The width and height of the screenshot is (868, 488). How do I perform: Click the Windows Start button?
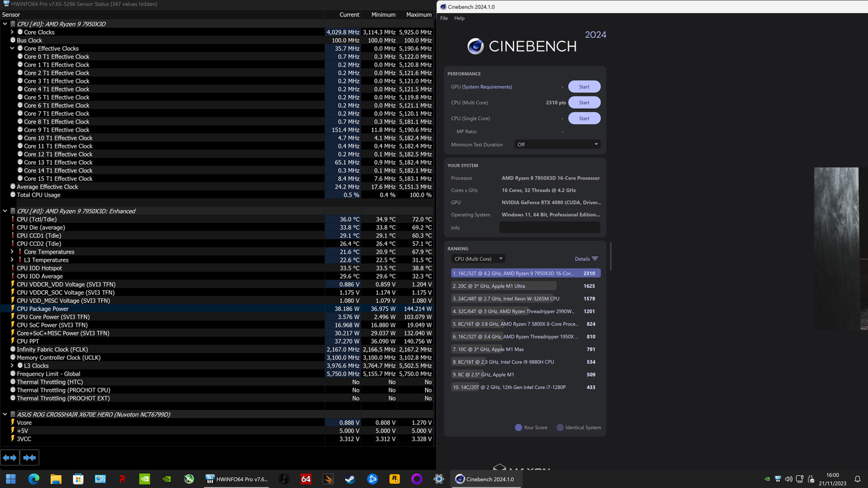[12, 479]
